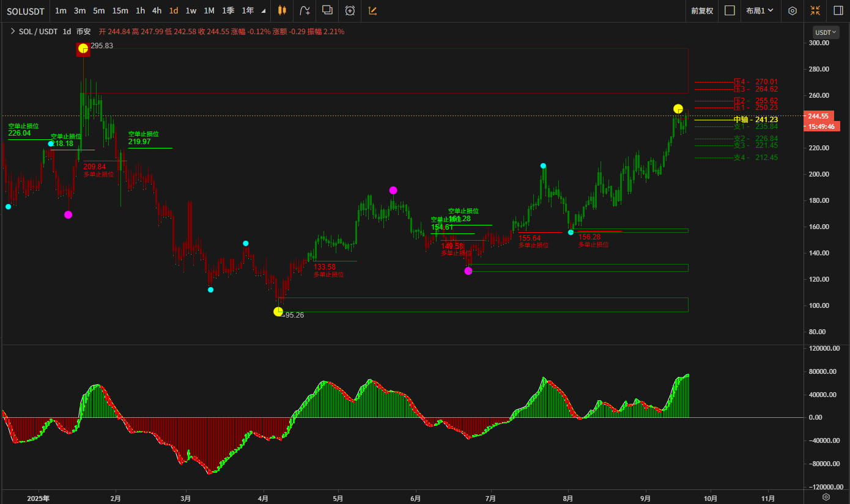The width and height of the screenshot is (850, 504).
Task: Click the magenta marker at the late-June low
Action: click(x=468, y=271)
